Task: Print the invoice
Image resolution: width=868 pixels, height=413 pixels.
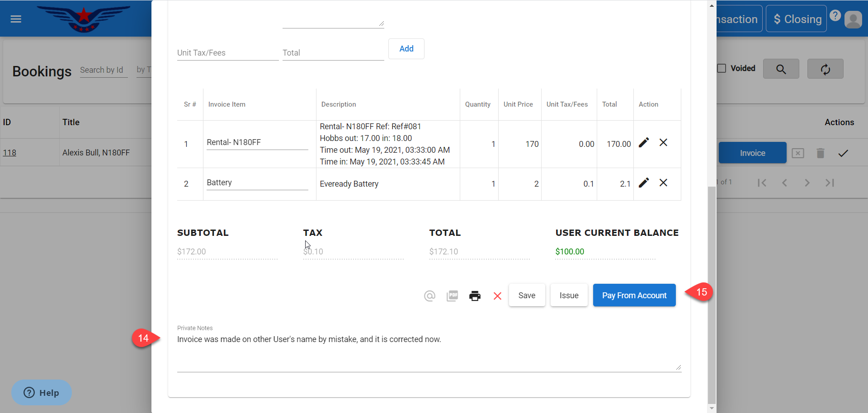Action: pos(475,296)
